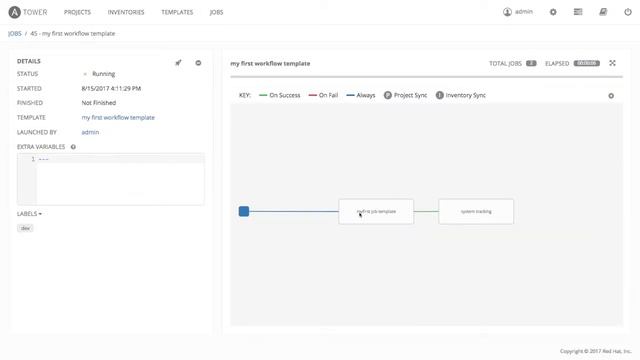Click breadcrumb text '45 - my first workflow template'

pyautogui.click(x=73, y=33)
